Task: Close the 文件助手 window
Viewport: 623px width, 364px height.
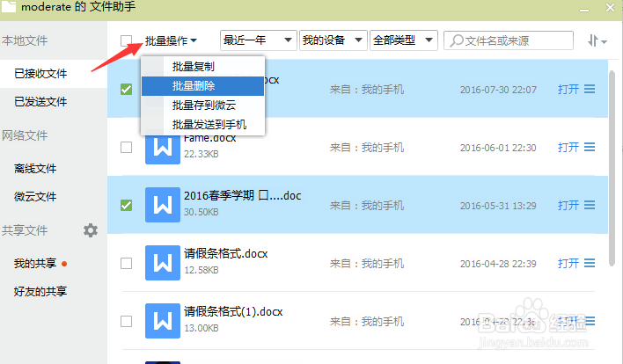Action: point(611,7)
